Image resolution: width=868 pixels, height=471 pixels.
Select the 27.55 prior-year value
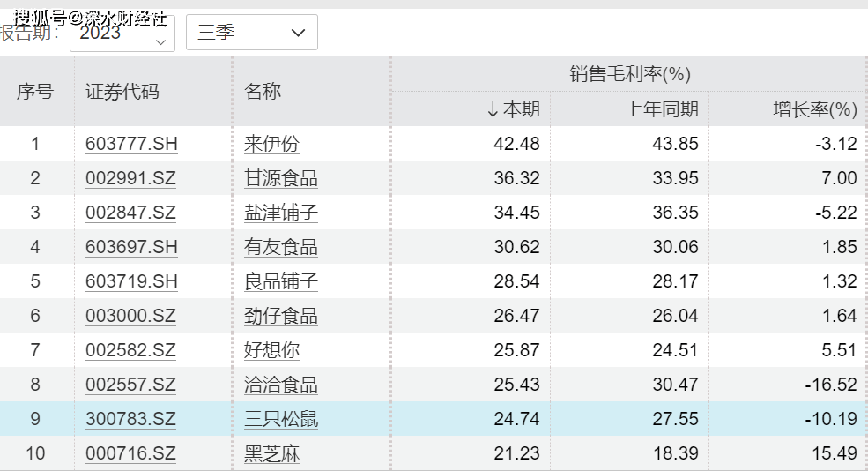point(675,419)
